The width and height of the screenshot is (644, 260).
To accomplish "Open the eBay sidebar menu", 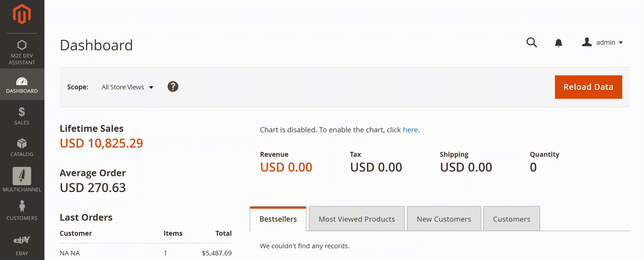I will [x=22, y=245].
